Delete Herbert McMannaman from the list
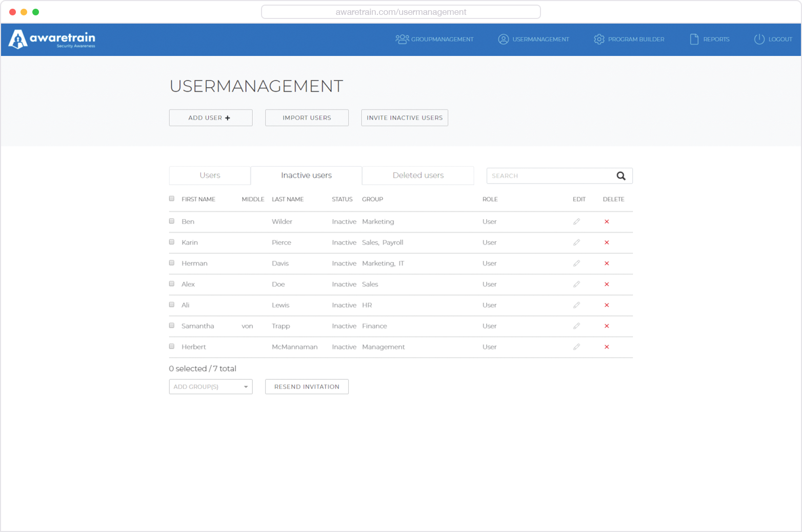Viewport: 802px width, 532px height. point(606,347)
